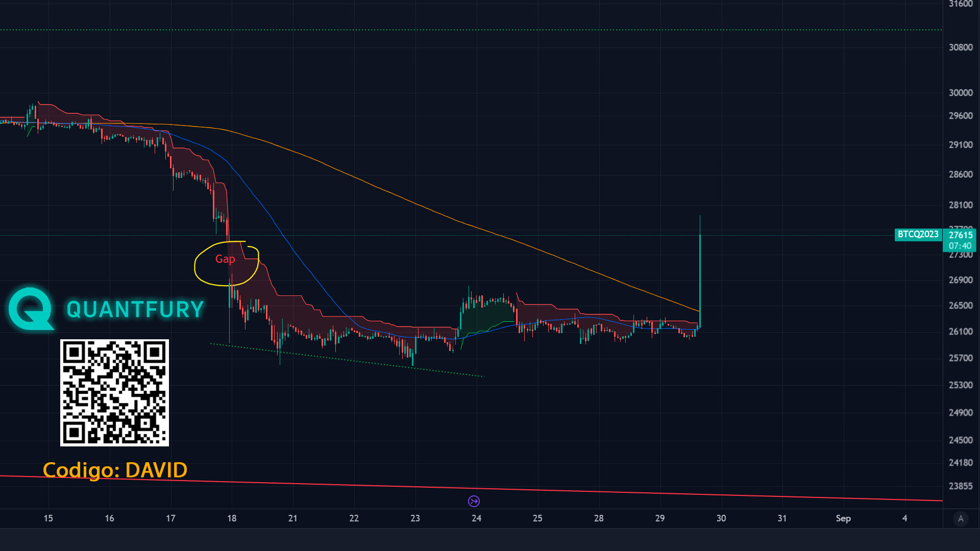This screenshot has height=551, width=980.
Task: Click the purple event marker icon near date 24
Action: point(474,501)
